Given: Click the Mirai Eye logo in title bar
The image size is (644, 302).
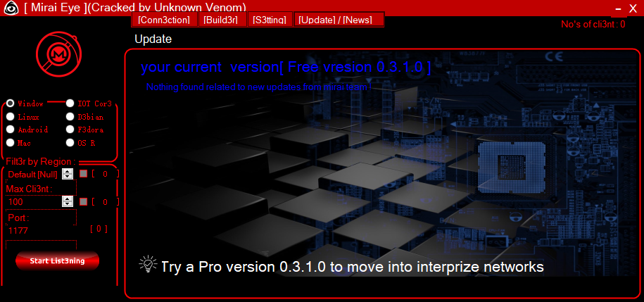Looking at the screenshot, I should click(x=11, y=8).
